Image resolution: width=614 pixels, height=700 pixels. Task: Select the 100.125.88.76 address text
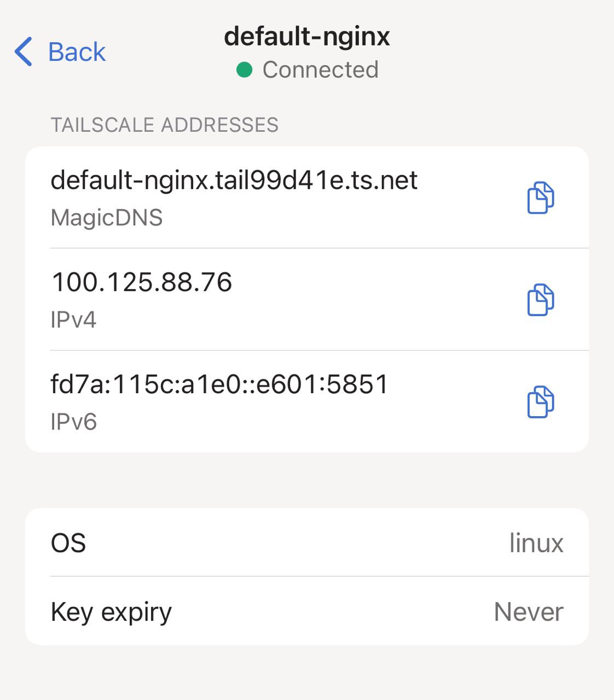141,282
